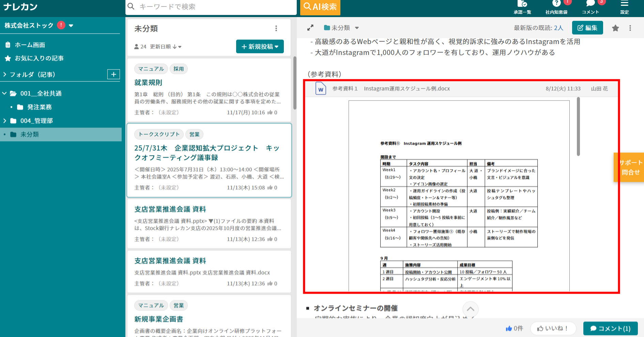The height and width of the screenshot is (337, 644).
Task: Open the コメント notifications icon showing 3
Action: [x=590, y=5]
